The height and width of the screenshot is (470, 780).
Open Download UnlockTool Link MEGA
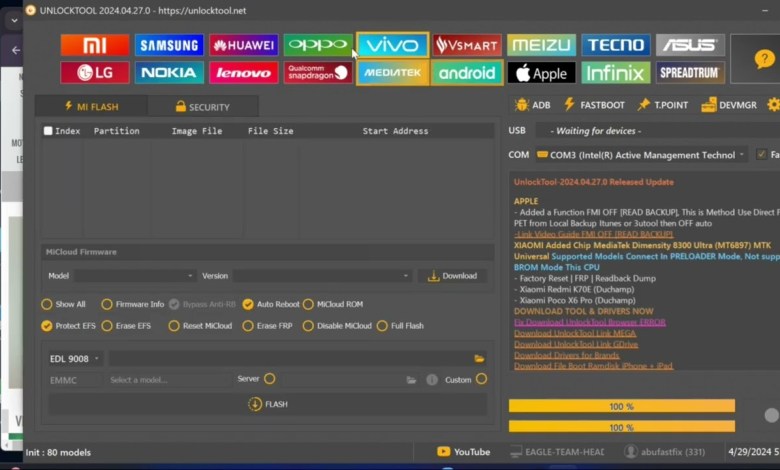[575, 333]
